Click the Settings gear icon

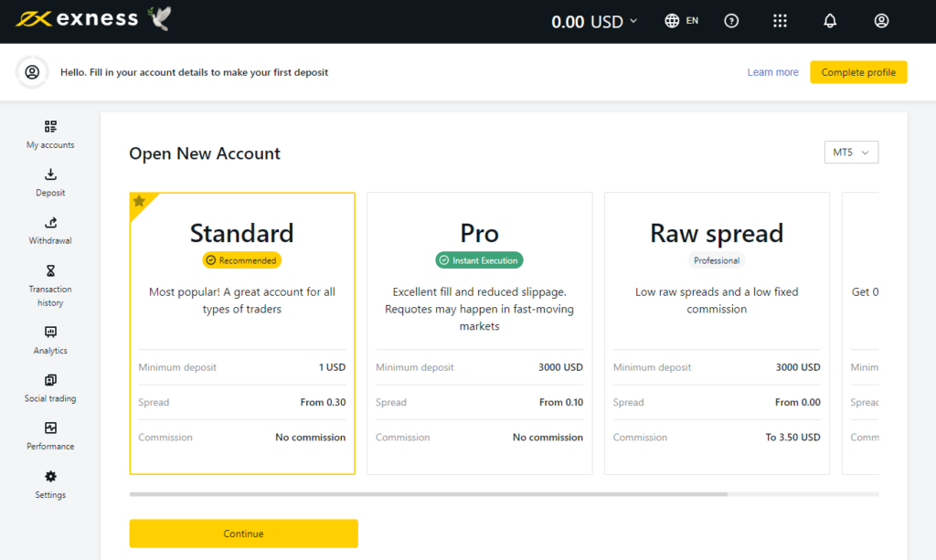[50, 477]
